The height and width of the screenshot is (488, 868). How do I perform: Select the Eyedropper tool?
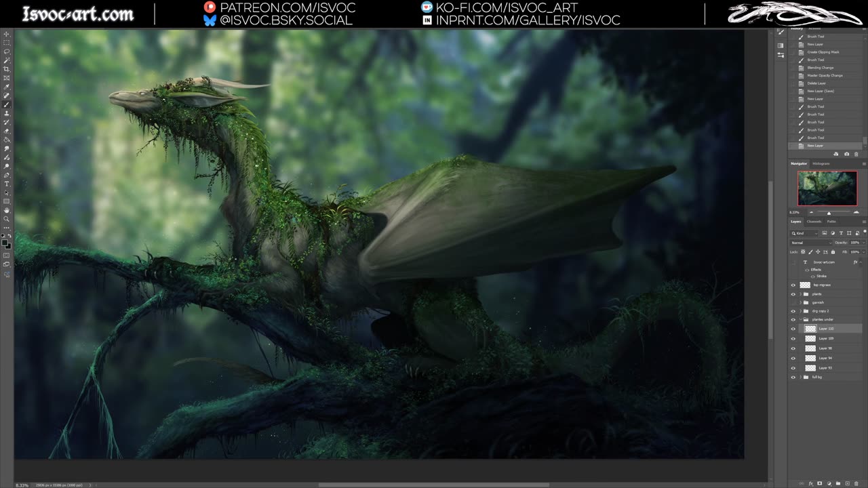[x=6, y=87]
